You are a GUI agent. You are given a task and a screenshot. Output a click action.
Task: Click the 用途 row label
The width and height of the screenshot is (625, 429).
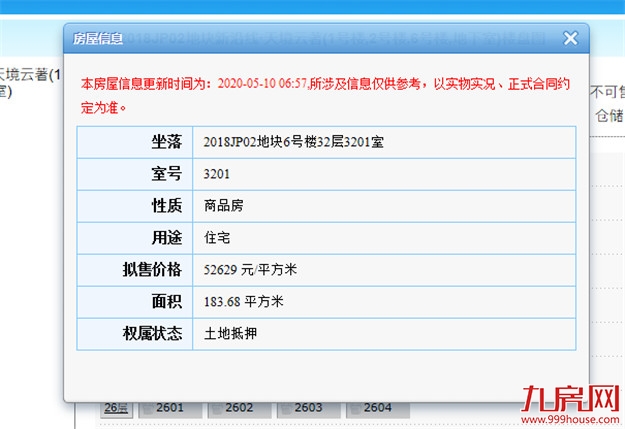[167, 238]
